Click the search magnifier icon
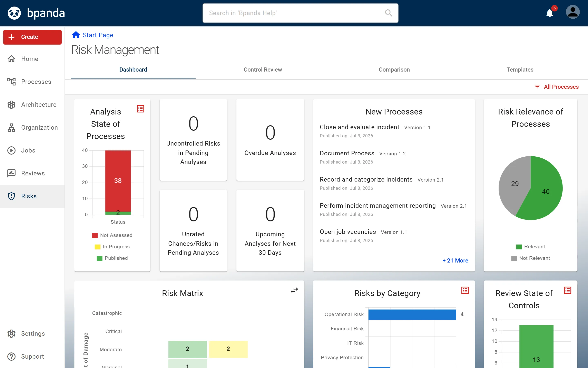Image resolution: width=588 pixels, height=368 pixels. point(389,13)
